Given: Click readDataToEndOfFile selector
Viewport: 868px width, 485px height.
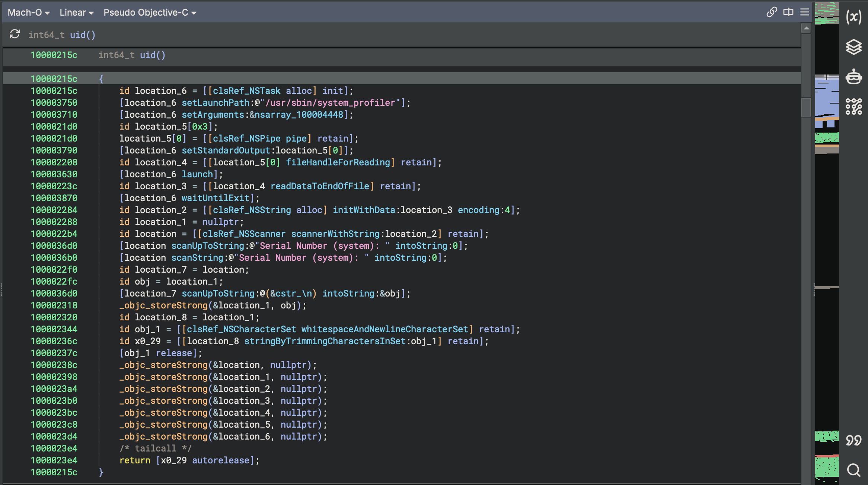Looking at the screenshot, I should point(320,186).
